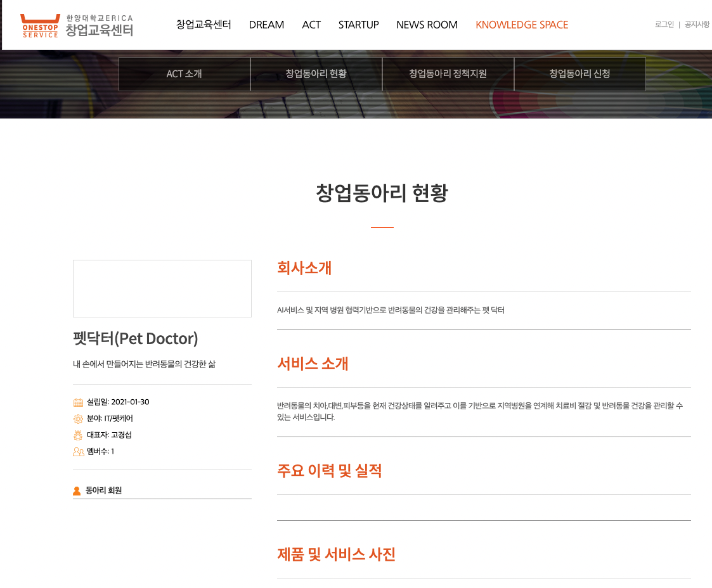Open the 창업동아리 정책지원 tab
The image size is (712, 588).
[x=448, y=74]
